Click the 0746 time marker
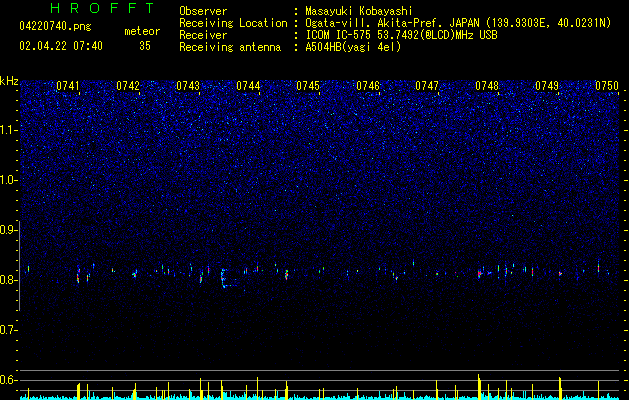 tap(368, 86)
